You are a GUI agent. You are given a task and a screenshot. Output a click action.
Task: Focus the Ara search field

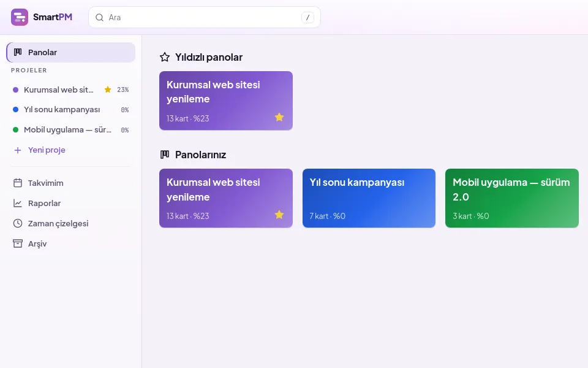(x=205, y=17)
